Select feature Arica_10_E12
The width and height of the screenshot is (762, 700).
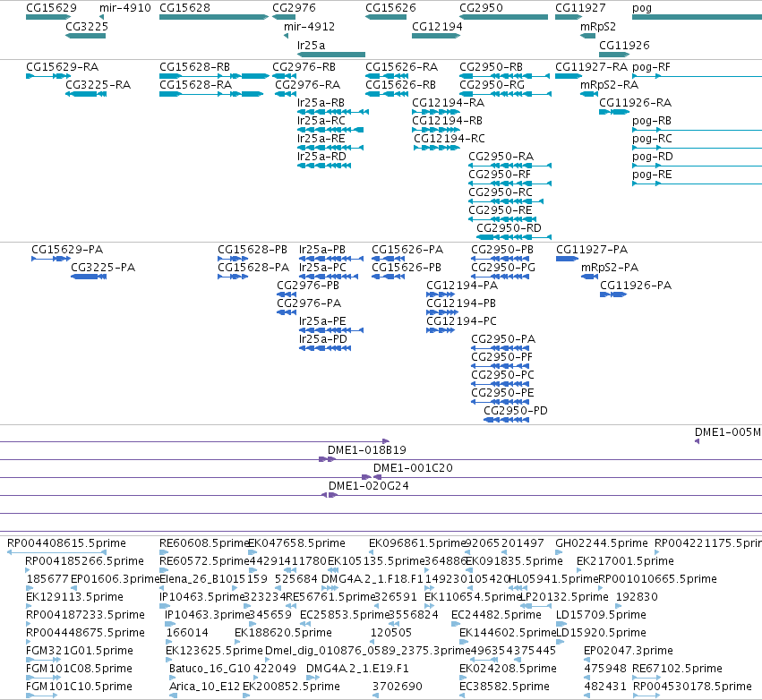[x=173, y=696]
